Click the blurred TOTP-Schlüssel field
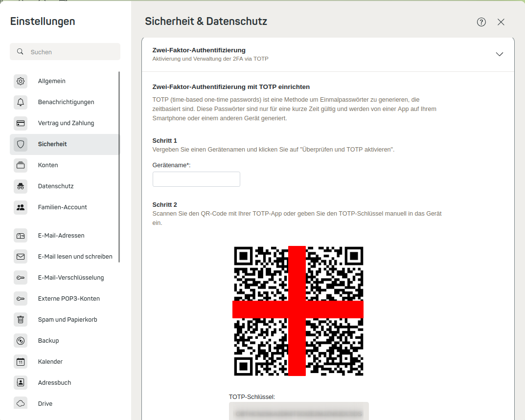Screen dimensions: 525x420 coord(298,411)
